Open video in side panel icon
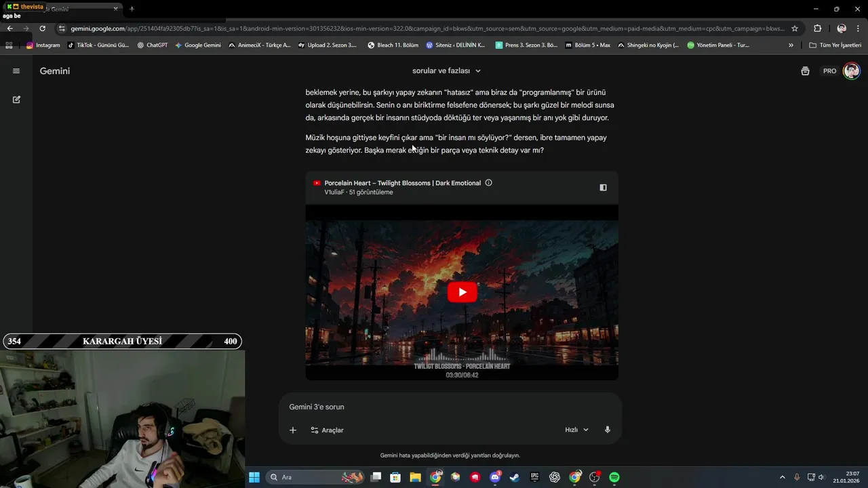 (603, 188)
